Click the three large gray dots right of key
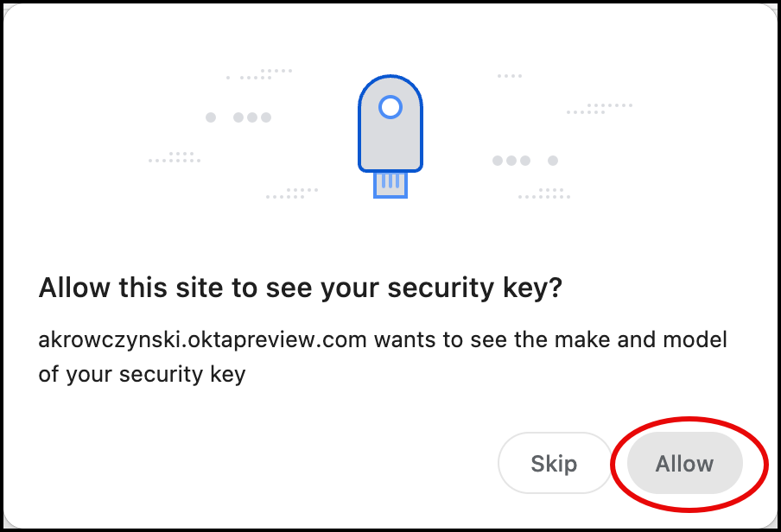 click(511, 161)
